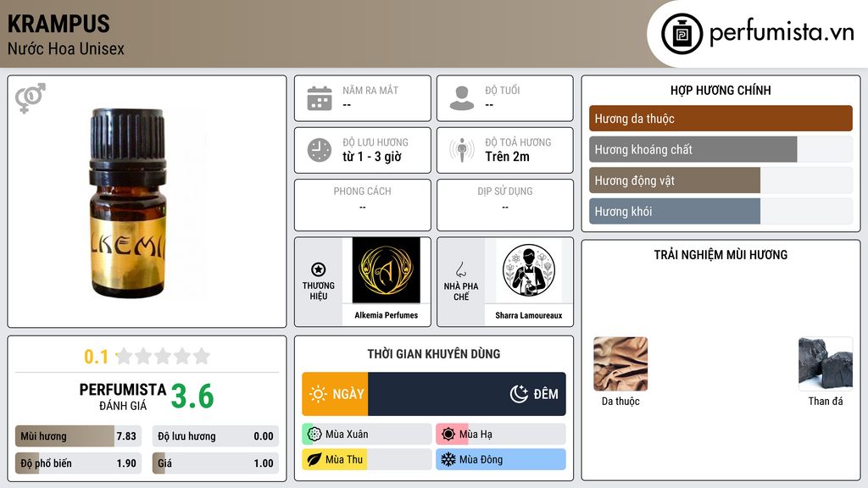Screen dimensions: 868x488
Task: Click the five-star rating row
Action: coord(163,356)
